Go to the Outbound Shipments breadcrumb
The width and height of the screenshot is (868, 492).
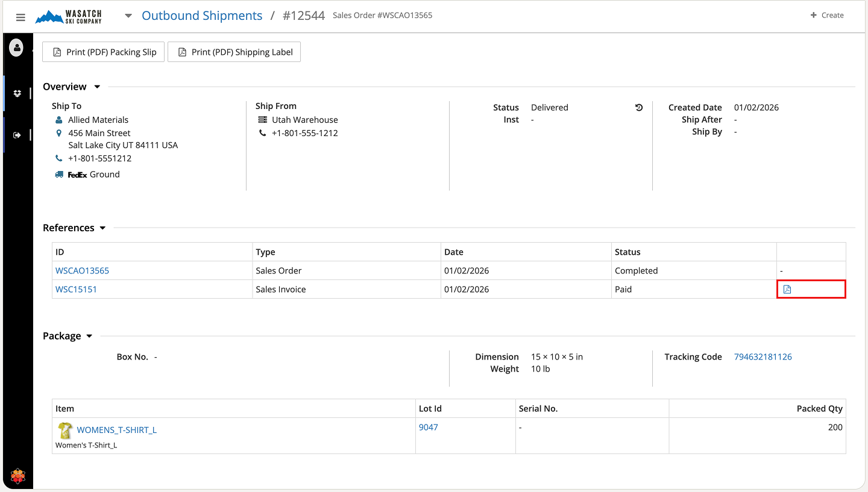pyautogui.click(x=202, y=16)
